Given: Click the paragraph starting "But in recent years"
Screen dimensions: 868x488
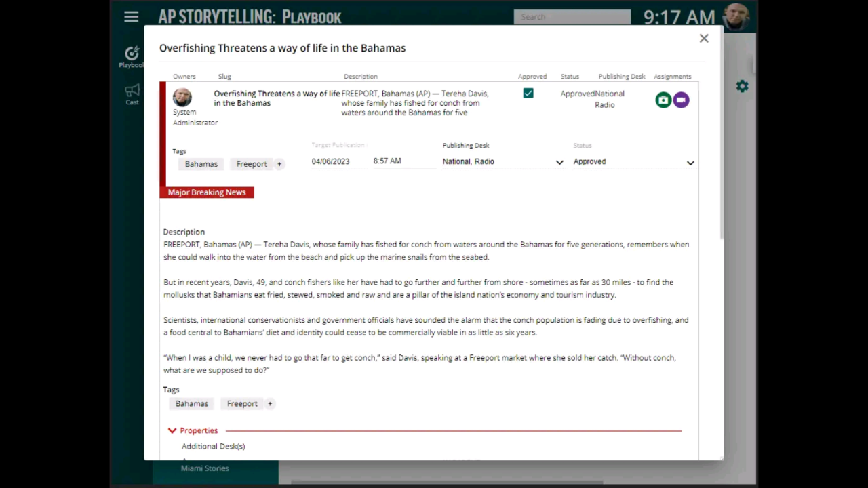Looking at the screenshot, I should [418, 289].
